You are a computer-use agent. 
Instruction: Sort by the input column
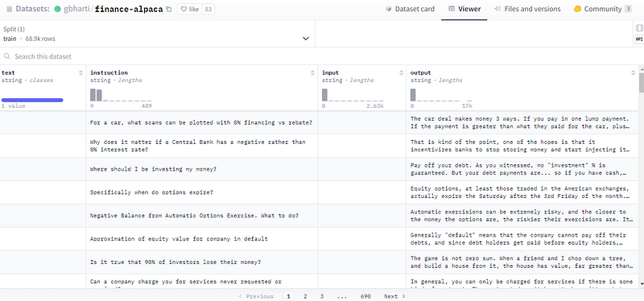click(x=401, y=72)
